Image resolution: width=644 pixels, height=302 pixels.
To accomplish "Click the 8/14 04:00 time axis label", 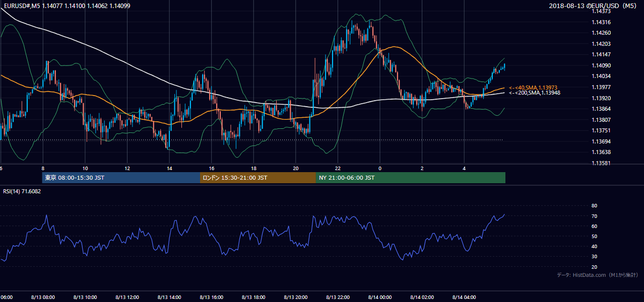I will 464,297.
